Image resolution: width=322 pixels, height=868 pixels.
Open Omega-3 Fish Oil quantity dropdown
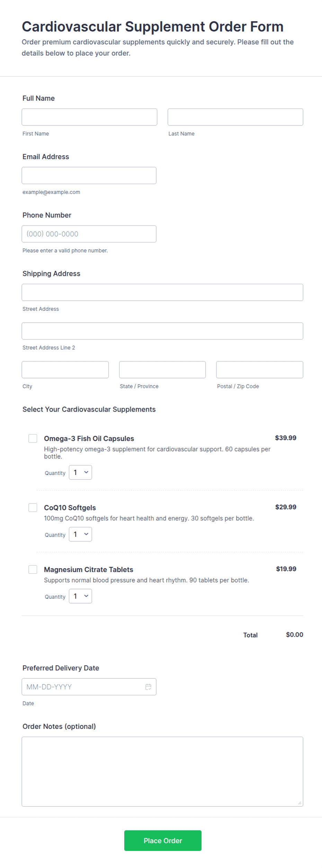80,472
